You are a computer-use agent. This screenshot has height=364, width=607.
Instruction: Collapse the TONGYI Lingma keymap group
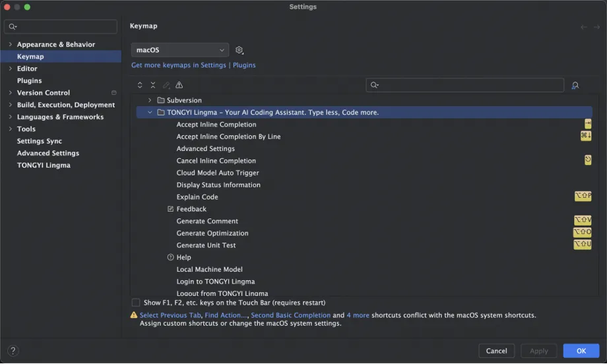click(x=150, y=113)
